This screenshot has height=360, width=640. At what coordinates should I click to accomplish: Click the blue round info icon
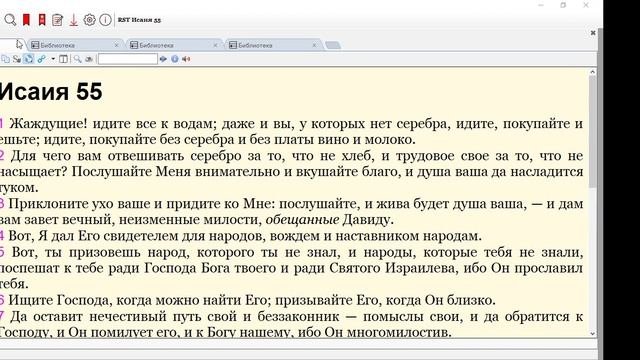(x=175, y=59)
